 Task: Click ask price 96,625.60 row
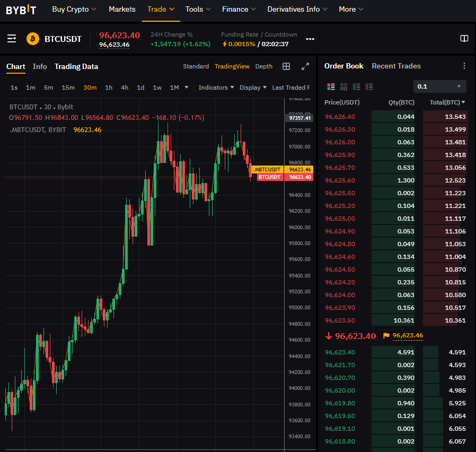396,180
